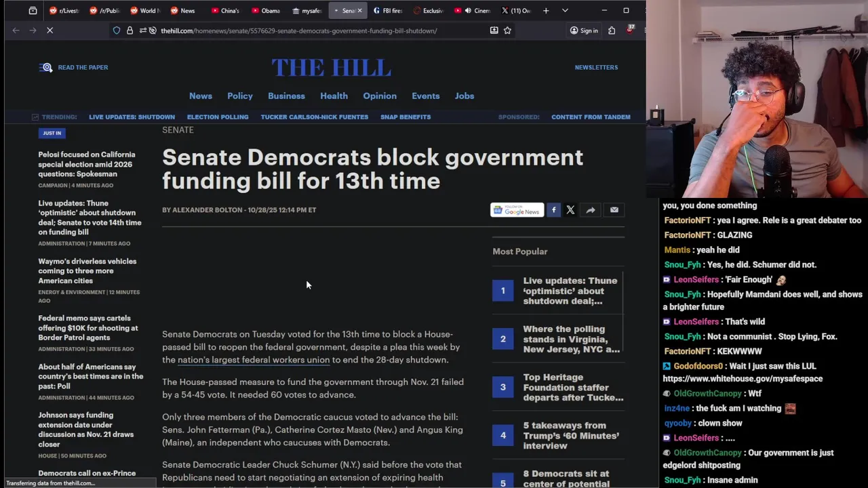Email this article via envelope icon

pos(614,210)
